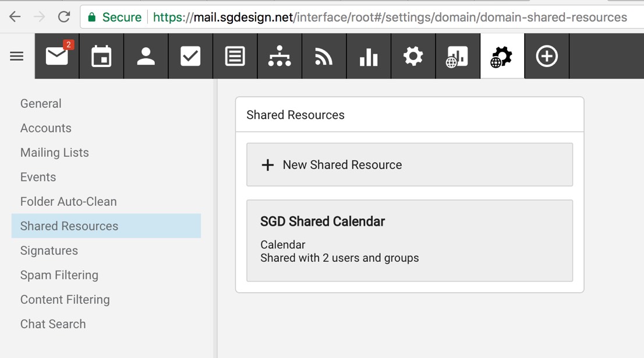644x358 pixels.
Task: Select Accounts in settings sidebar
Action: tap(46, 128)
